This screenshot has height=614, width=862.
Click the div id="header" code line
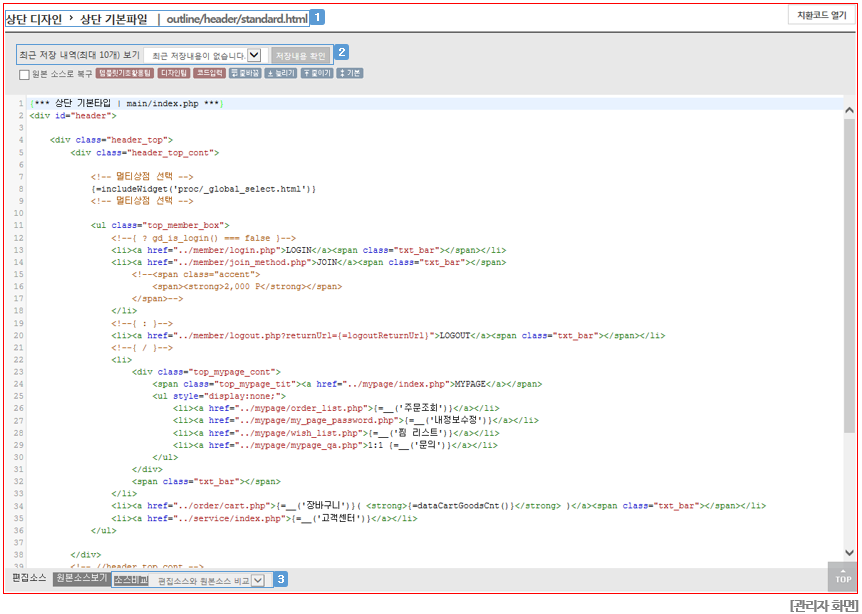click(73, 116)
